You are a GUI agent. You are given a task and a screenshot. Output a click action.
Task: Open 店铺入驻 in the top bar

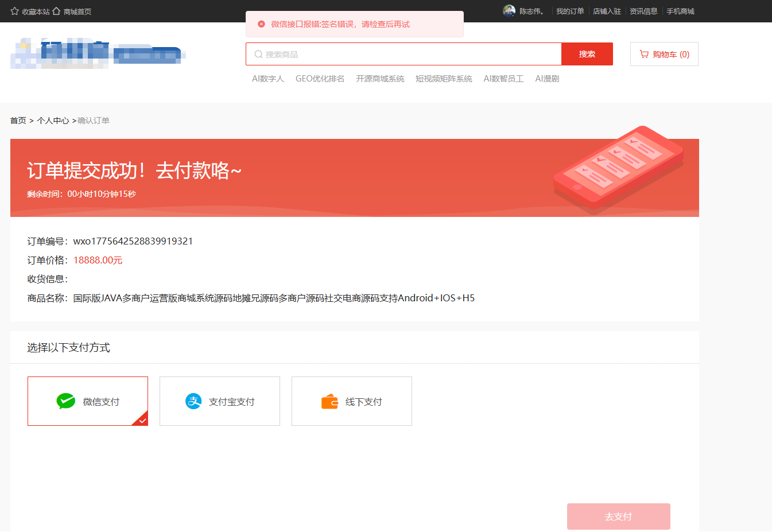(607, 11)
